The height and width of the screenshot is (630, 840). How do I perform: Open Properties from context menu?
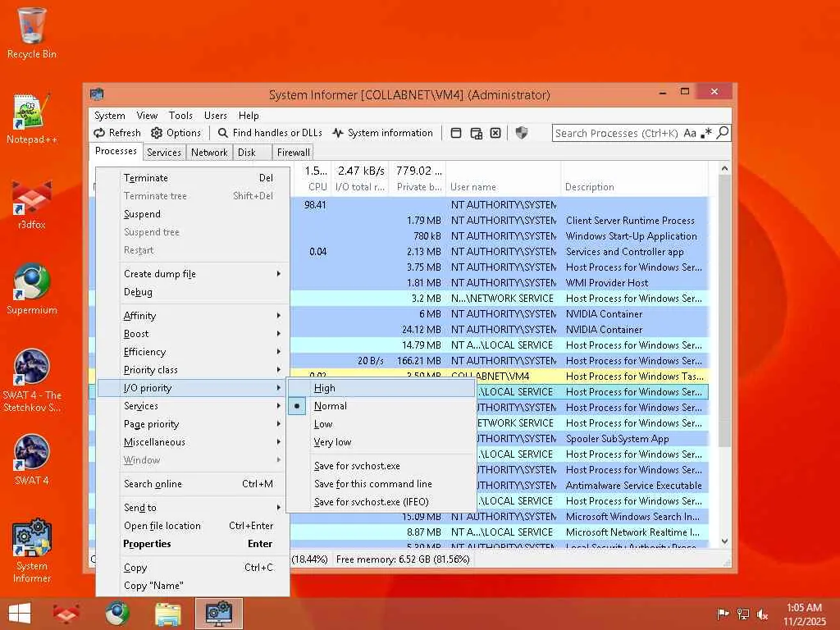click(x=194, y=544)
